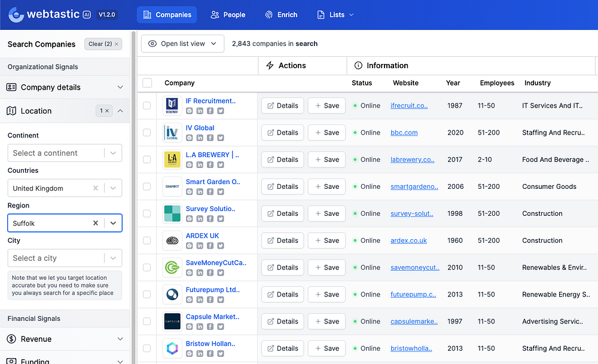The width and height of the screenshot is (598, 364).
Task: Click Chrome website icon under ARDEX UK
Action: click(190, 246)
